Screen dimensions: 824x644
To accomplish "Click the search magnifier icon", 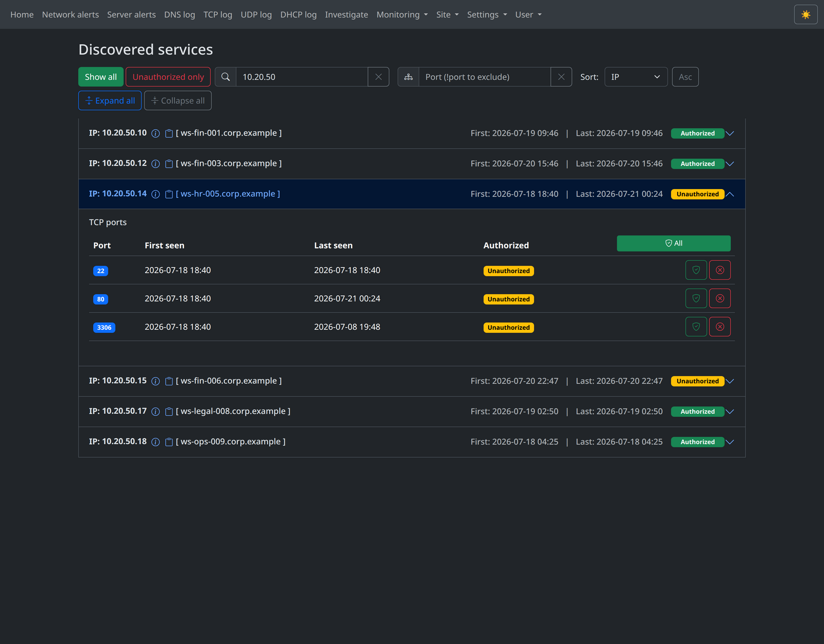I will pyautogui.click(x=226, y=77).
